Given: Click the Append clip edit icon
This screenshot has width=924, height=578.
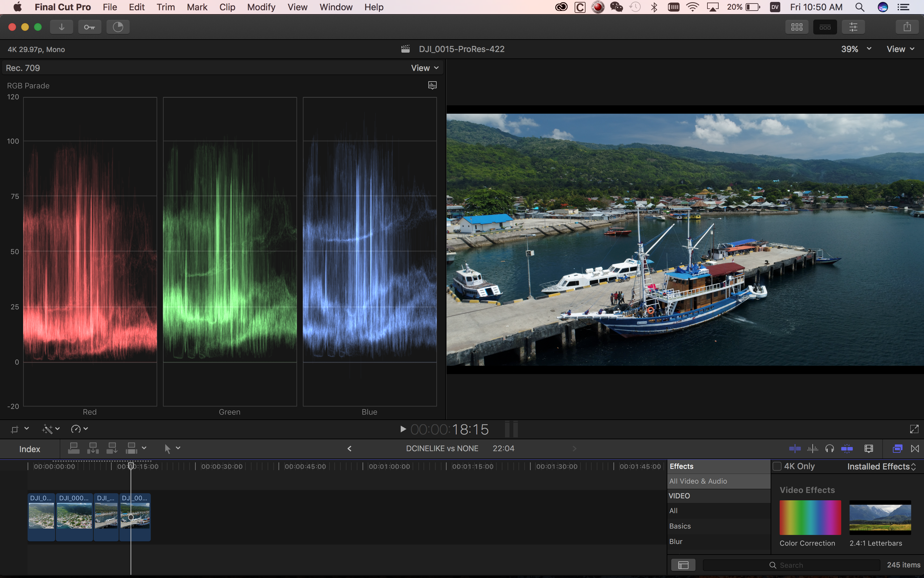Looking at the screenshot, I should (x=112, y=448).
